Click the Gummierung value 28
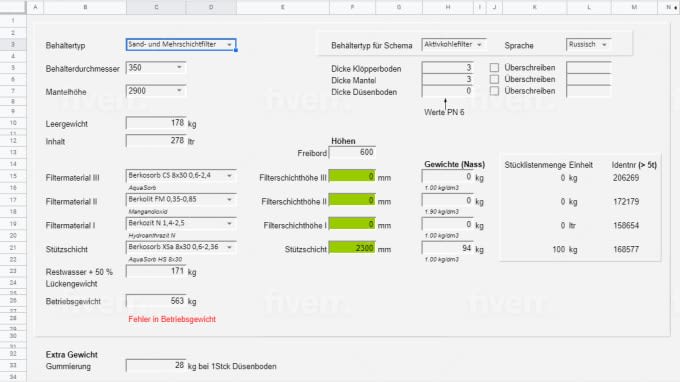680x382 pixels. click(x=156, y=366)
